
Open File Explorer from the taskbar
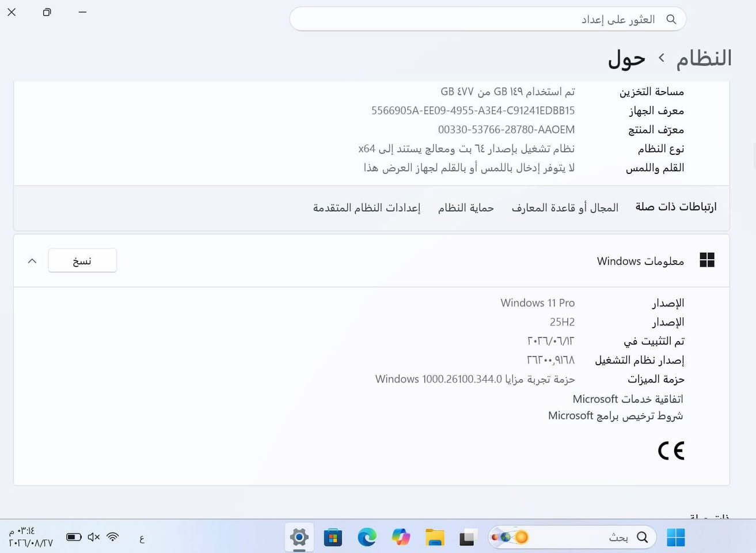435,537
